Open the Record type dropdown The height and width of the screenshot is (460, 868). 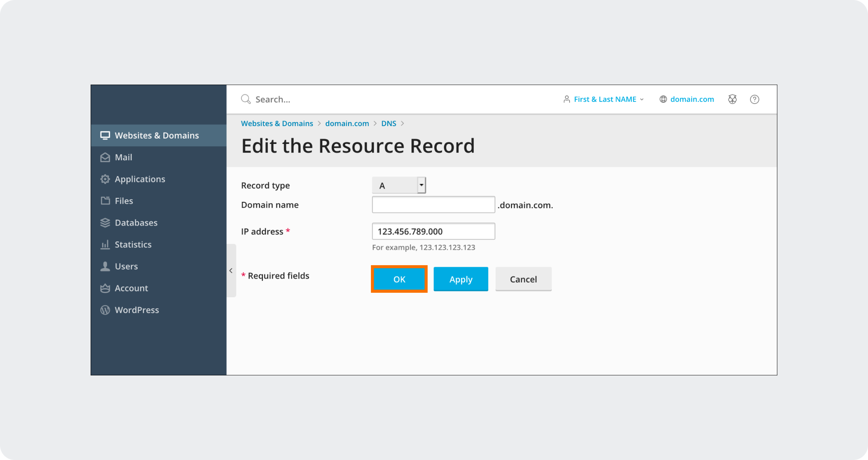tap(399, 185)
